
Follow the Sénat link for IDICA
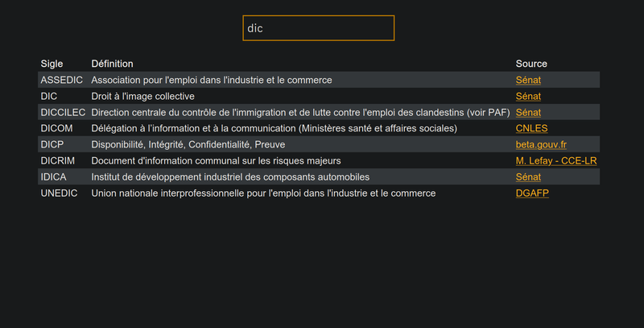click(x=528, y=176)
